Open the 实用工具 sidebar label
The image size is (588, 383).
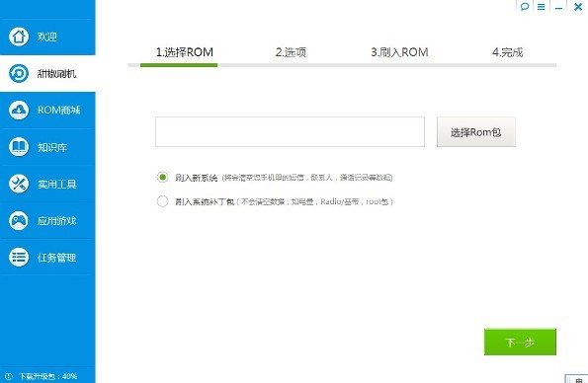point(56,184)
